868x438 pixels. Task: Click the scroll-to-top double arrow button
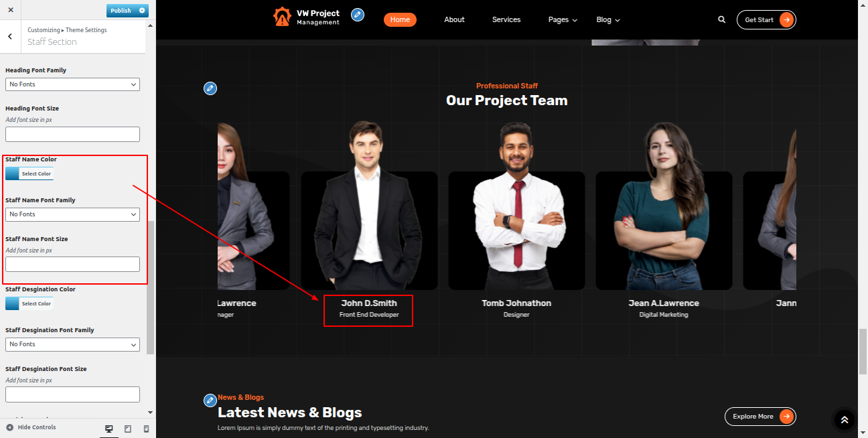click(844, 420)
